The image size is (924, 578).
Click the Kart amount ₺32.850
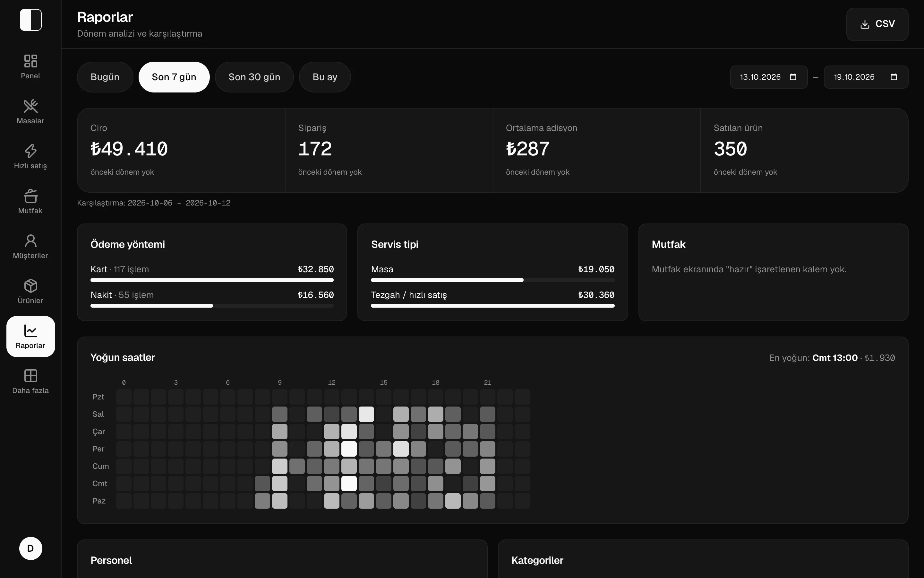click(x=316, y=269)
